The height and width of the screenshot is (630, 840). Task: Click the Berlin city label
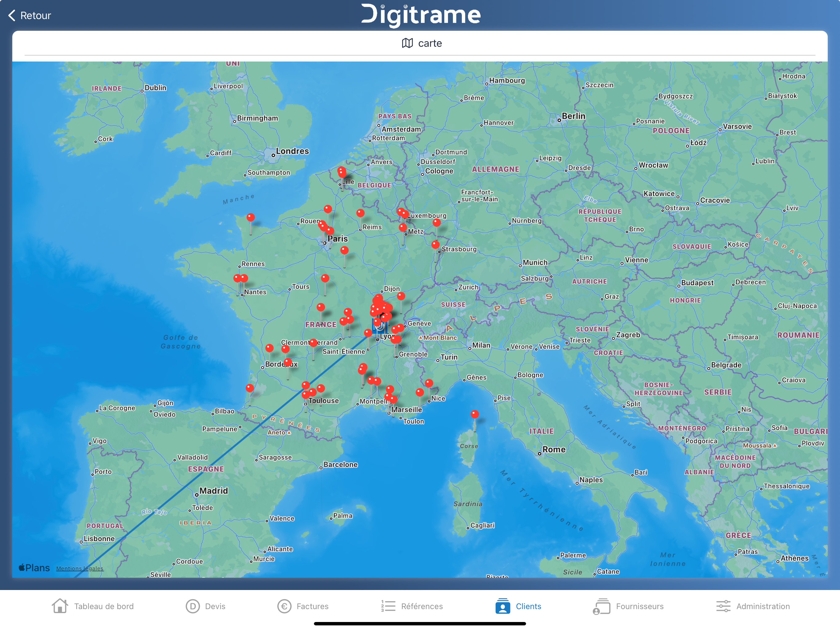pyautogui.click(x=573, y=116)
